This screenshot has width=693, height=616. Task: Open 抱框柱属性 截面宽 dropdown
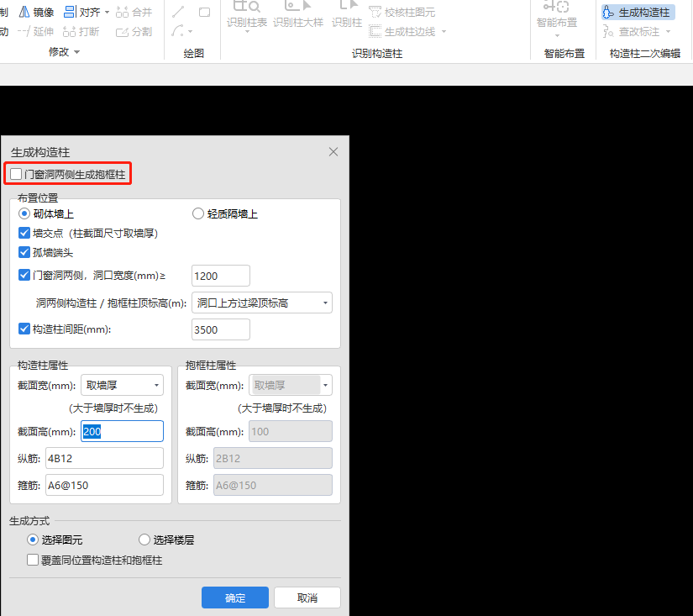point(291,385)
